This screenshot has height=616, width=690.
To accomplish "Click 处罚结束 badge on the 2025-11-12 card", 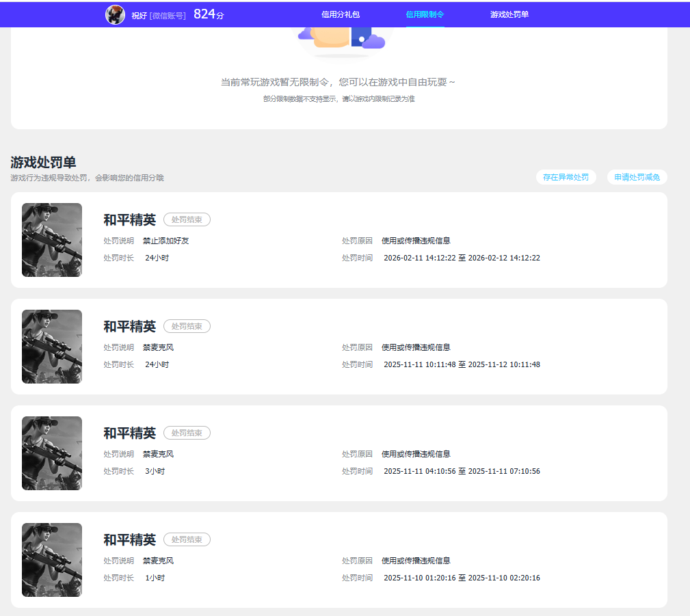I will (x=187, y=326).
